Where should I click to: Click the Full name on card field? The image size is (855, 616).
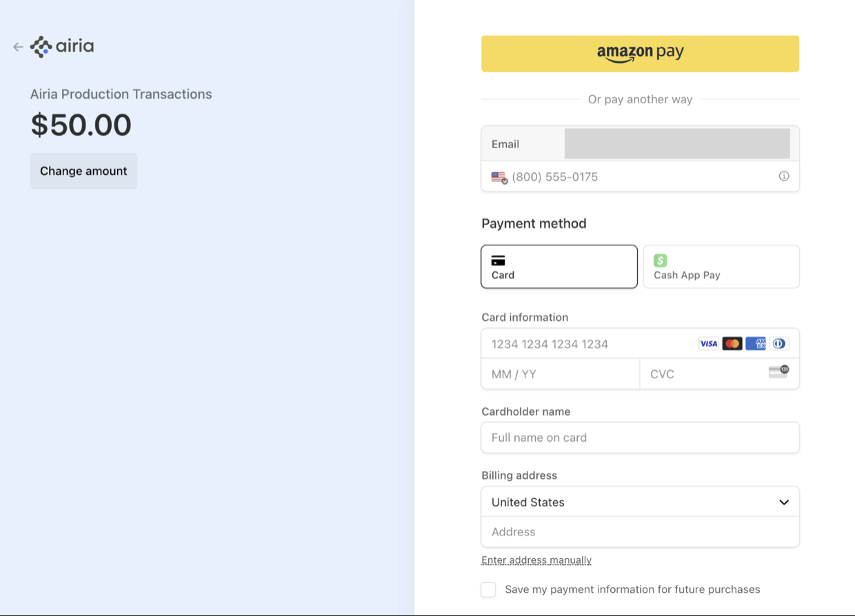point(640,438)
